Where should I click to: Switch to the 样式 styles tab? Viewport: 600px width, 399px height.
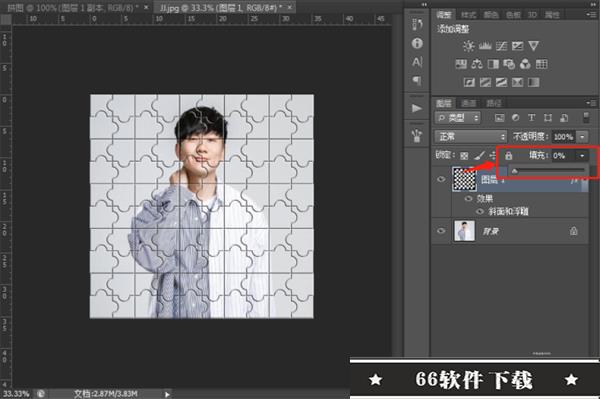[x=468, y=15]
